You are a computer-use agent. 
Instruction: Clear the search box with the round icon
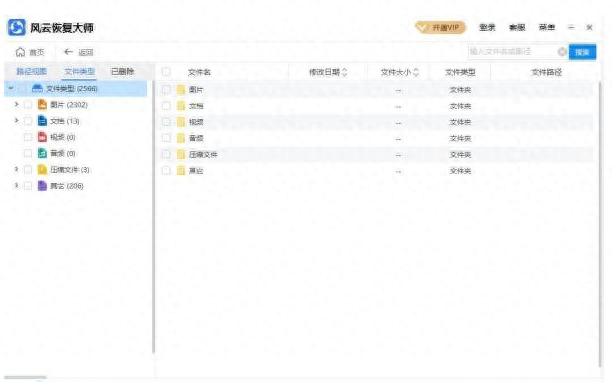[x=562, y=52]
